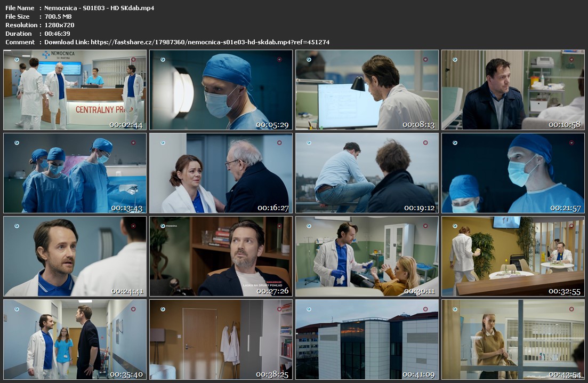The width and height of the screenshot is (588, 383).
Task: Open the frame timestamped 00:08:13
Action: click(x=367, y=90)
